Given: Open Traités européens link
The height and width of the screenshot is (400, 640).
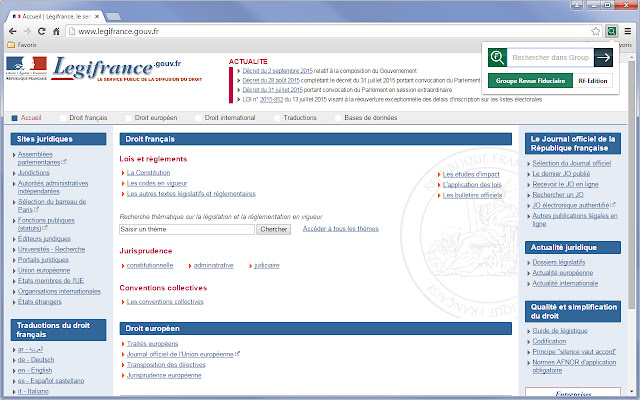Looking at the screenshot, I should coord(152,344).
